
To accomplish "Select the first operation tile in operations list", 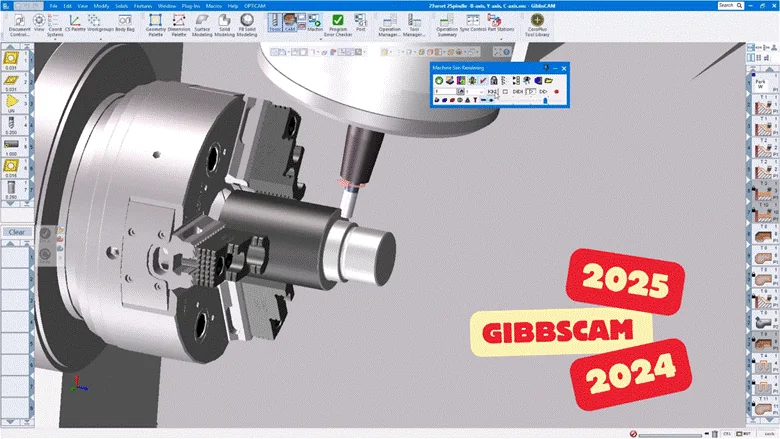I will [763, 85].
